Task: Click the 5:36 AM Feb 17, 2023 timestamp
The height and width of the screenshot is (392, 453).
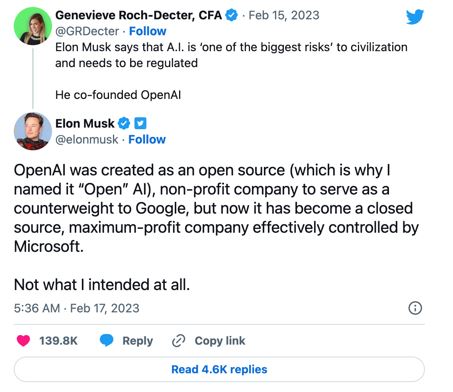Action: tap(77, 308)
